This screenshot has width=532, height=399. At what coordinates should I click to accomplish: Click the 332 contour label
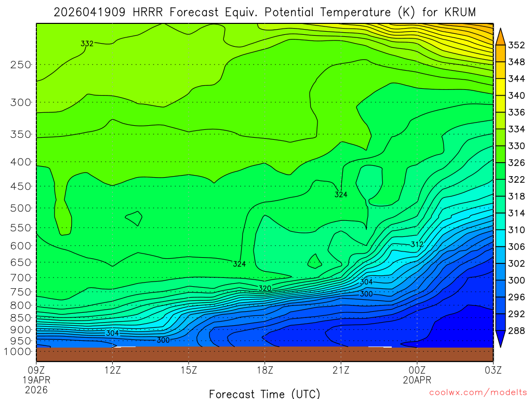[x=87, y=44]
